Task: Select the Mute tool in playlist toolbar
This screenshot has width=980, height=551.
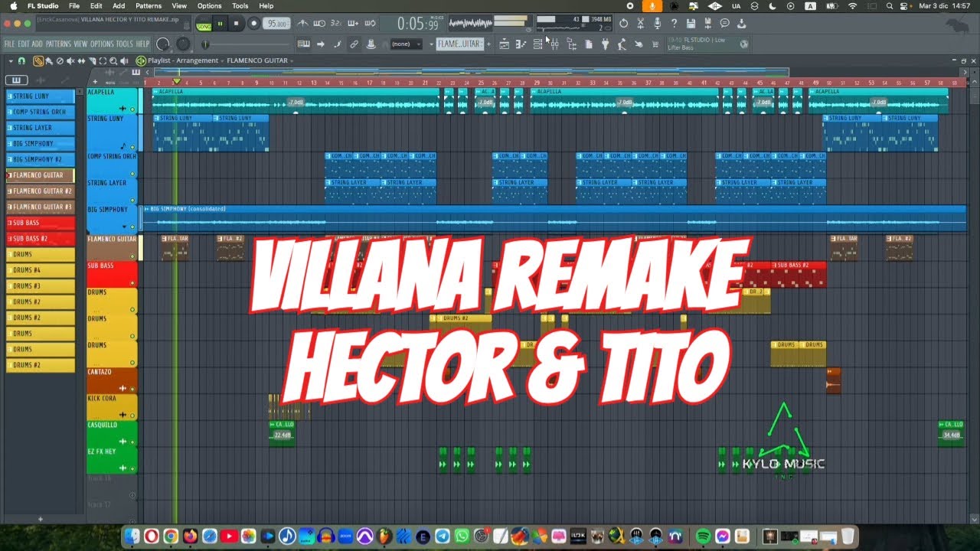Action: point(70,61)
